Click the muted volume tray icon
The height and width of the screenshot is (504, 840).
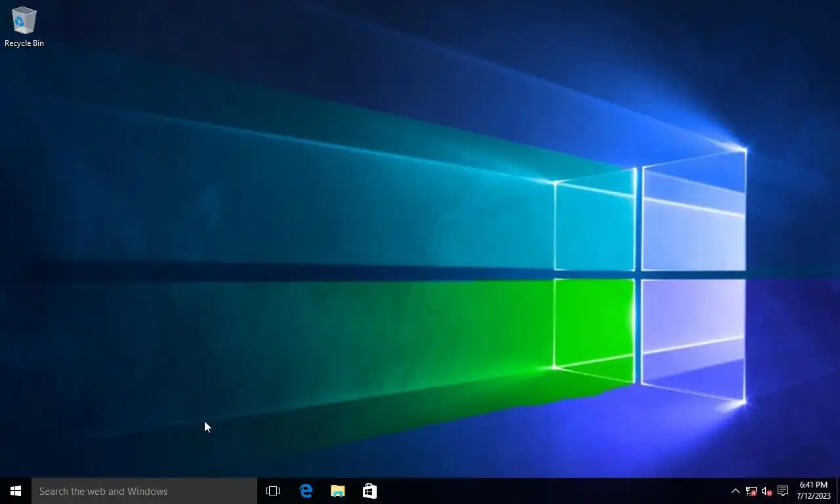pos(766,491)
